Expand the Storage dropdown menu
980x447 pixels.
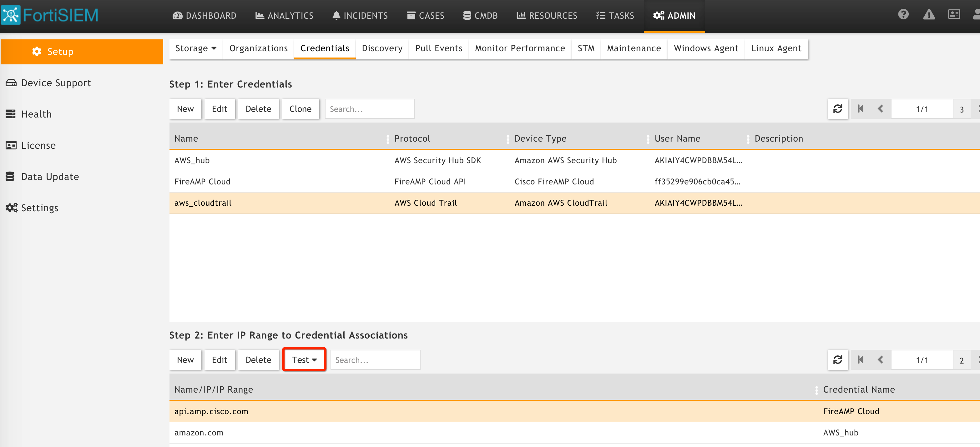195,48
